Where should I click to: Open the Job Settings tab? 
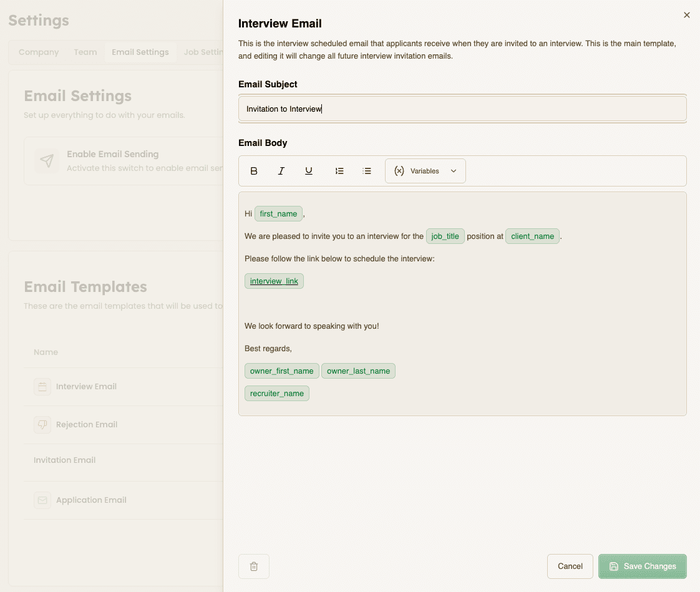203,52
